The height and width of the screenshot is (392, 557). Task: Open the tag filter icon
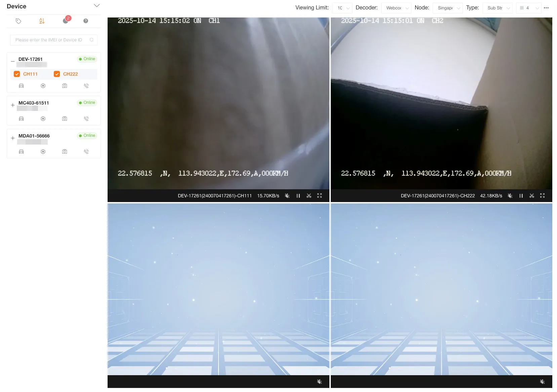[x=18, y=21]
